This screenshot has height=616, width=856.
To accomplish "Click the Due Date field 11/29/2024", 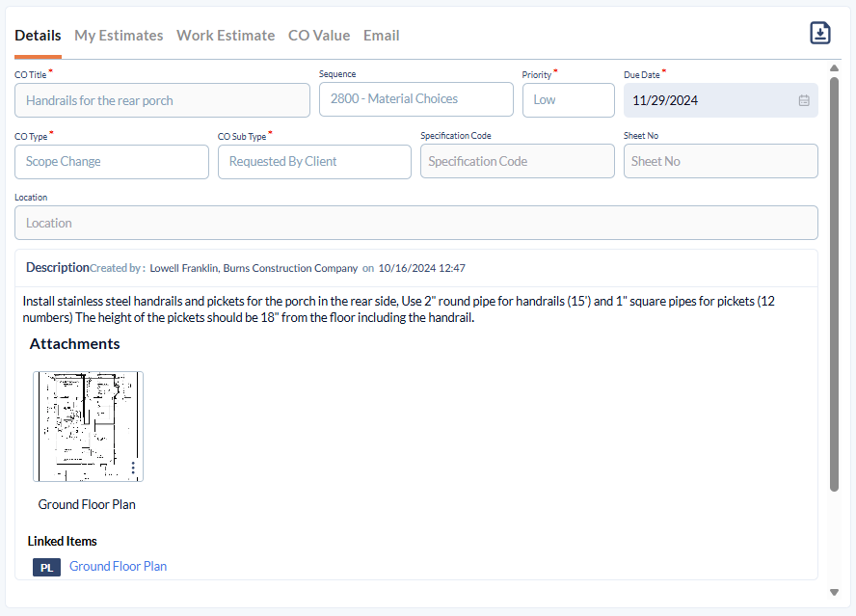I will coord(721,100).
